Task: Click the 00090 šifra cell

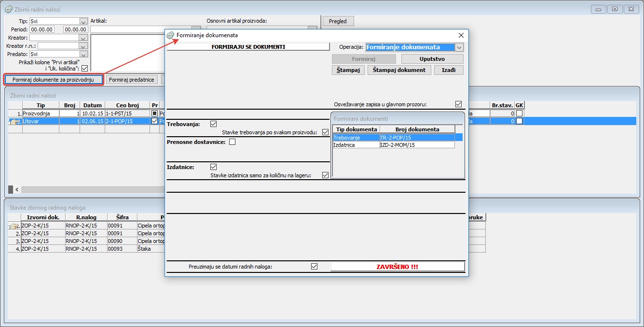Action: (x=122, y=241)
